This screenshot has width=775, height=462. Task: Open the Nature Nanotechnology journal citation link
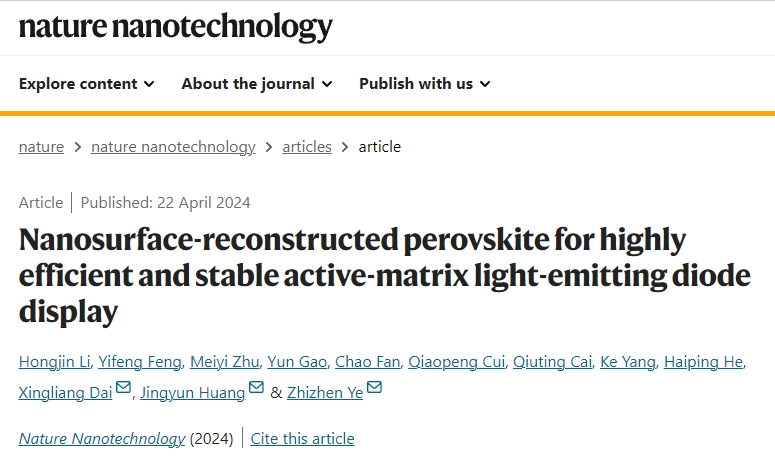102,439
